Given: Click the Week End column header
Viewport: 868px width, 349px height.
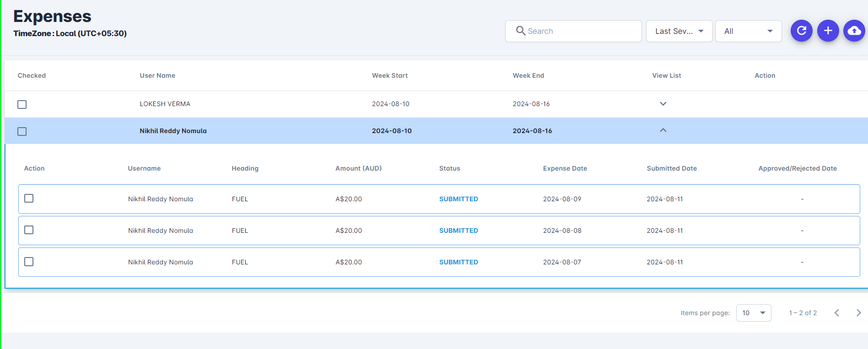Looking at the screenshot, I should (x=528, y=75).
